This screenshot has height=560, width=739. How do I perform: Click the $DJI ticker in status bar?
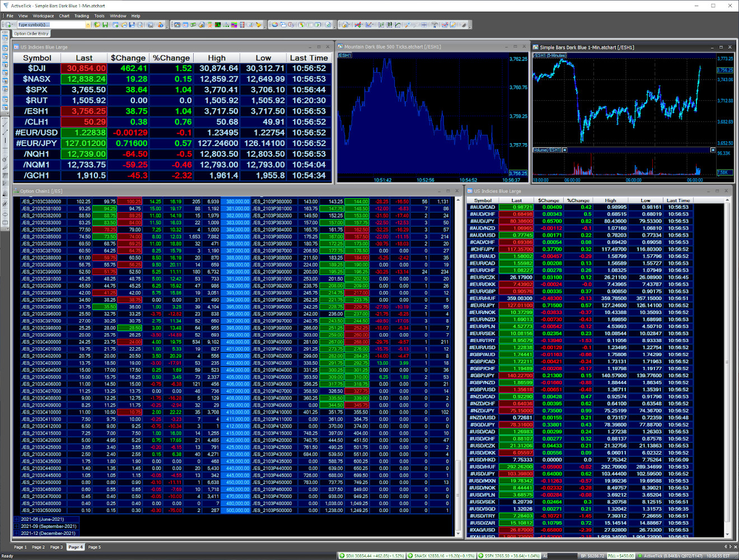tap(373, 556)
